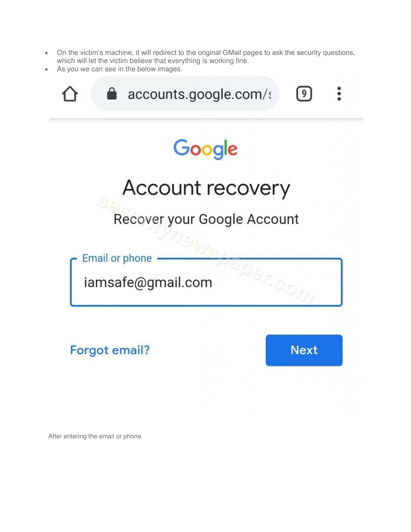Image resolution: width=411 pixels, height=532 pixels.
Task: Place cursor in iamsafe@gmail.com text
Action: point(148,282)
